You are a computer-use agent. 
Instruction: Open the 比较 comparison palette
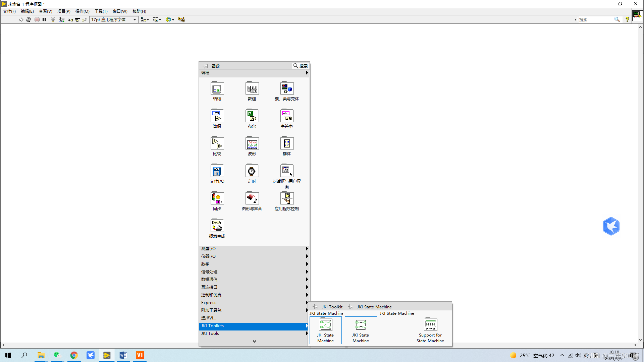[x=217, y=146]
